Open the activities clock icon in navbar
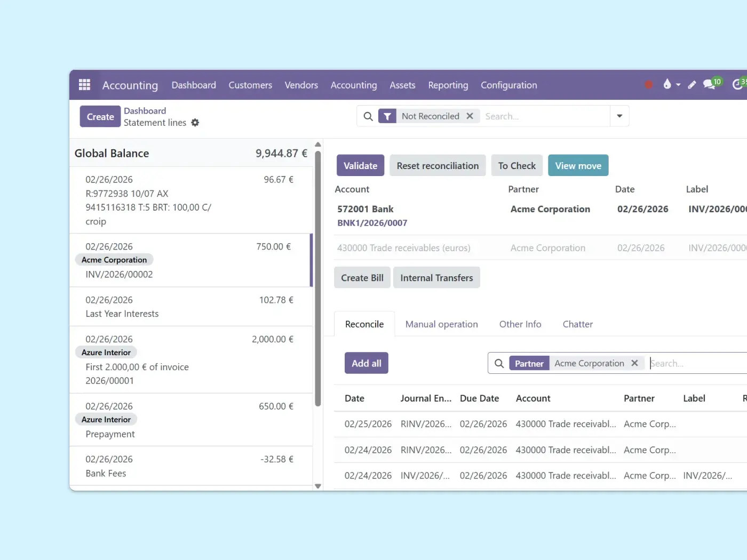This screenshot has width=747, height=560. pyautogui.click(x=738, y=84)
